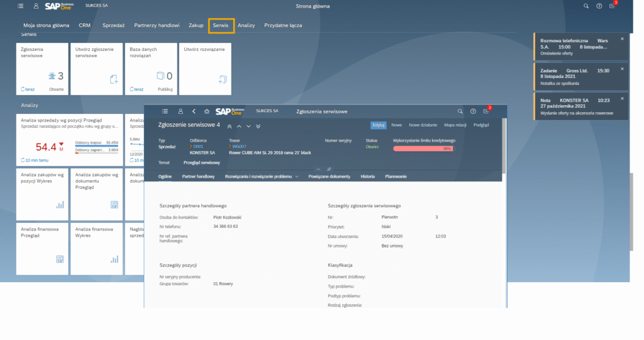Expand Rozwiązania i rozwiązanie problemu tab dropdown
Image resolution: width=644 pixels, height=340 pixels.
(x=297, y=177)
